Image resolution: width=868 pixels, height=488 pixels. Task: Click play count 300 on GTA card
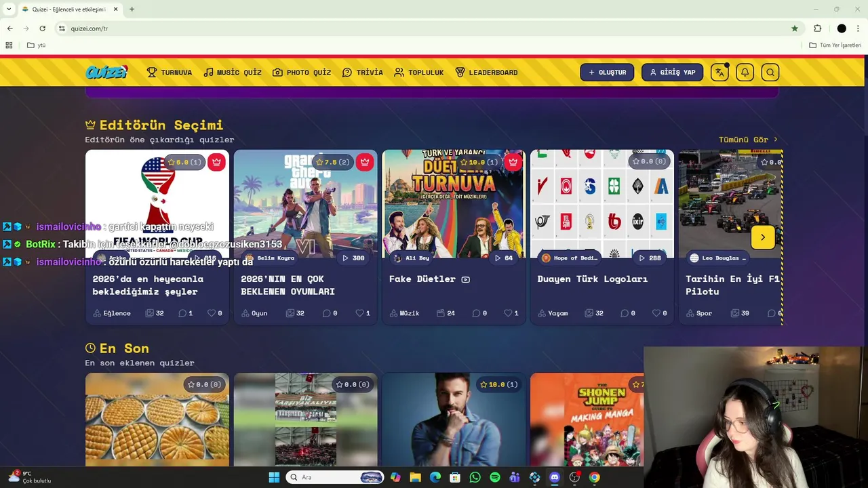coord(353,258)
